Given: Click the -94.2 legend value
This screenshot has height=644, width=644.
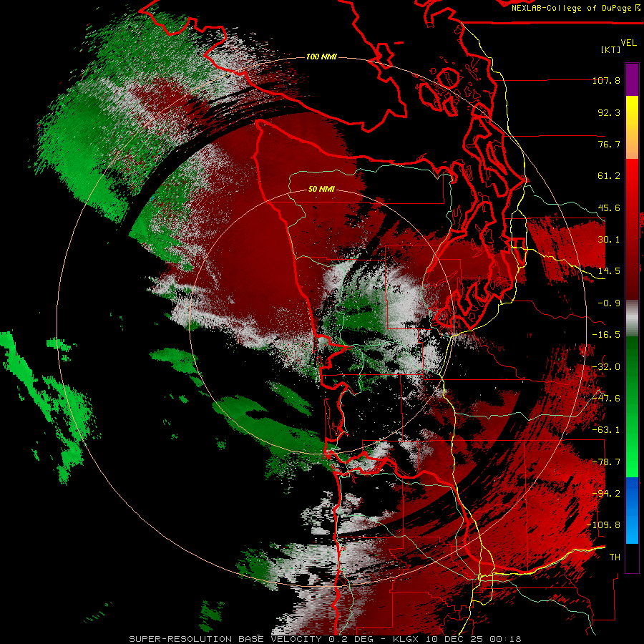Looking at the screenshot, I should point(606,494).
